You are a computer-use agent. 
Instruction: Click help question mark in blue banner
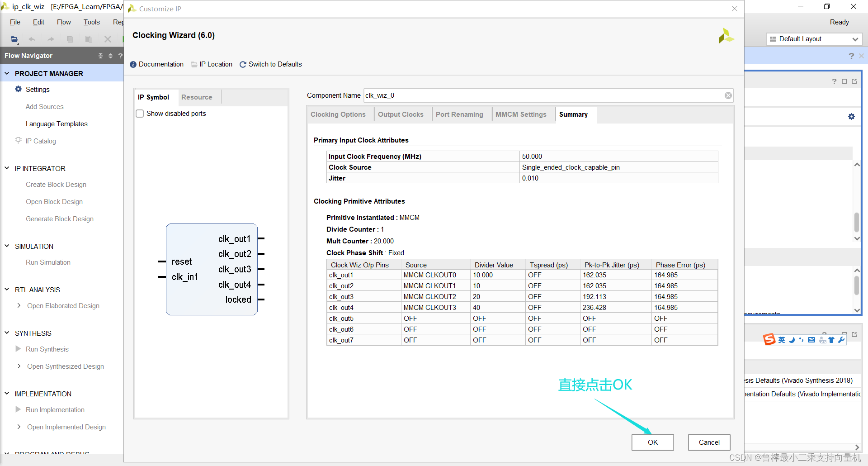851,56
